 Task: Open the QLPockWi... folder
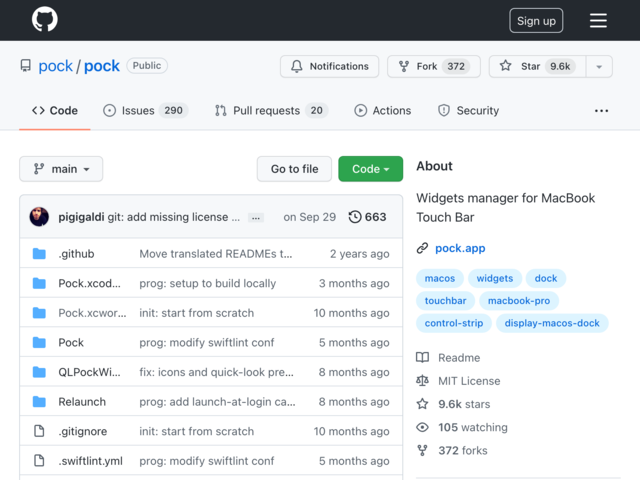tap(89, 372)
